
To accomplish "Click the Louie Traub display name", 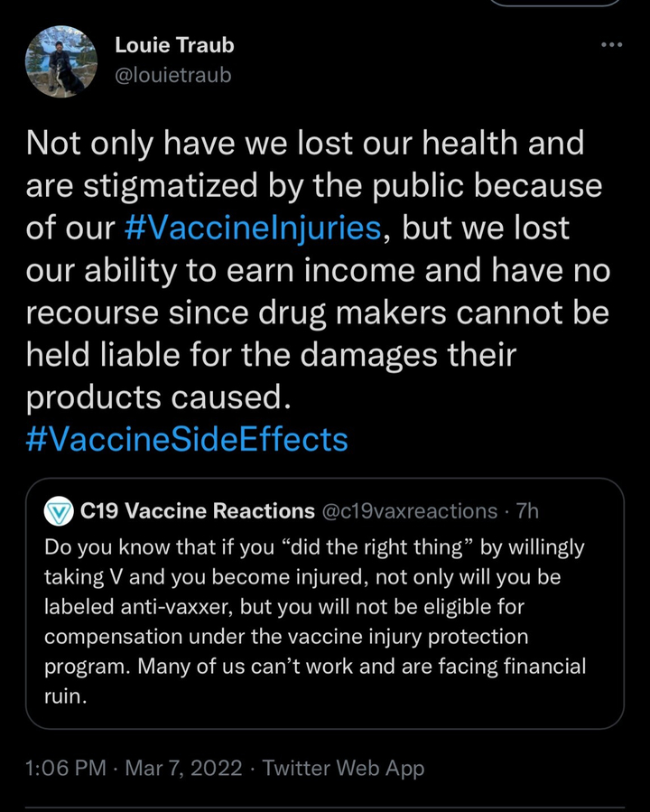I will click(x=174, y=44).
